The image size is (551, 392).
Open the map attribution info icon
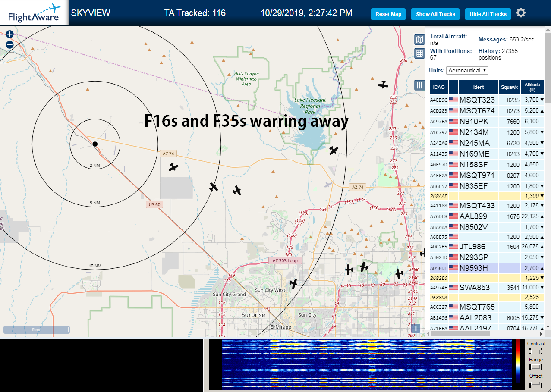pyautogui.click(x=416, y=328)
